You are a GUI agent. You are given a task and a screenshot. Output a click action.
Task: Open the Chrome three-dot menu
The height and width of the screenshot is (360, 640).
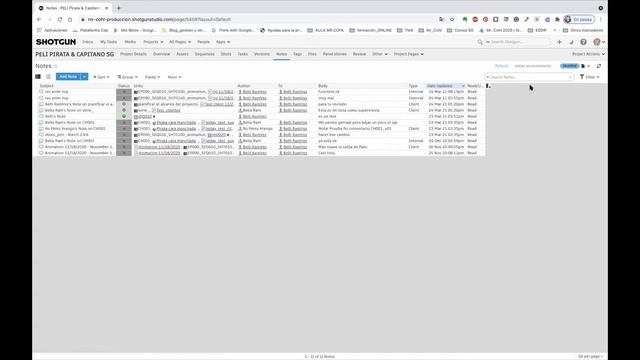point(601,19)
